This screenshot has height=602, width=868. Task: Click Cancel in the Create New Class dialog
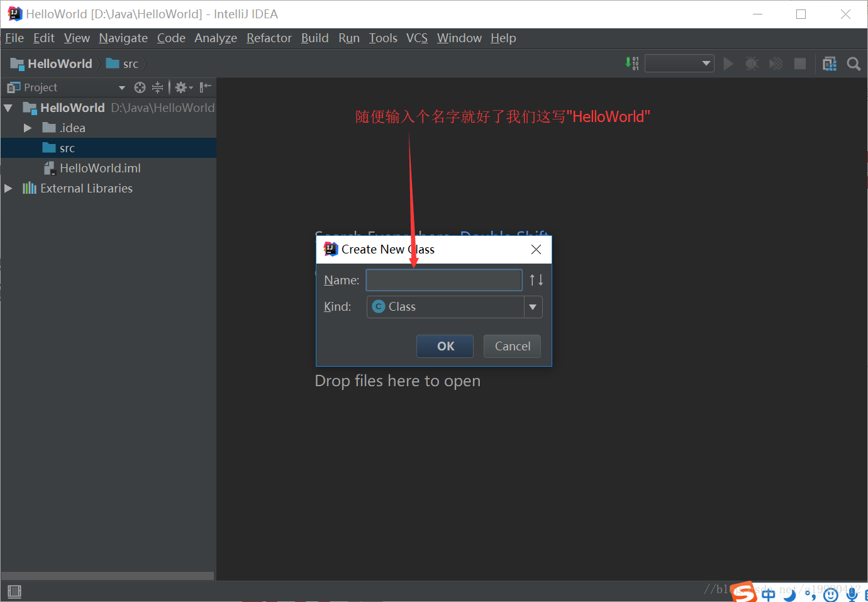pos(512,346)
